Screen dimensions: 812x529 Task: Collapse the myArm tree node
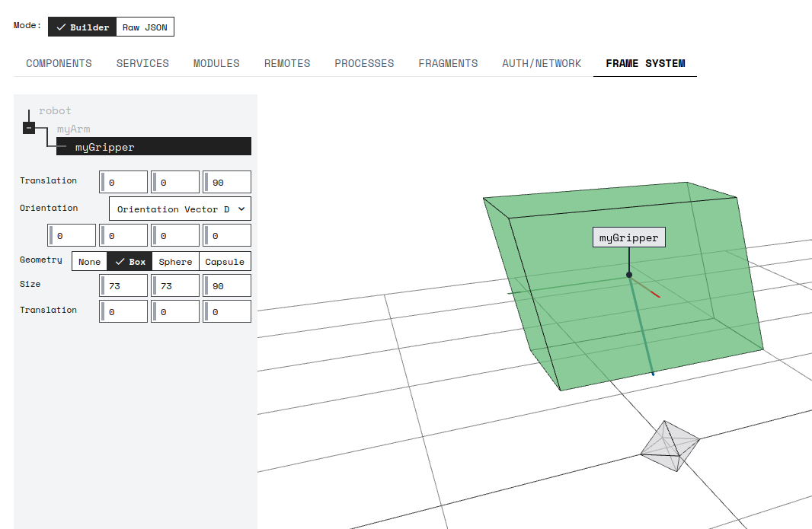(28, 128)
